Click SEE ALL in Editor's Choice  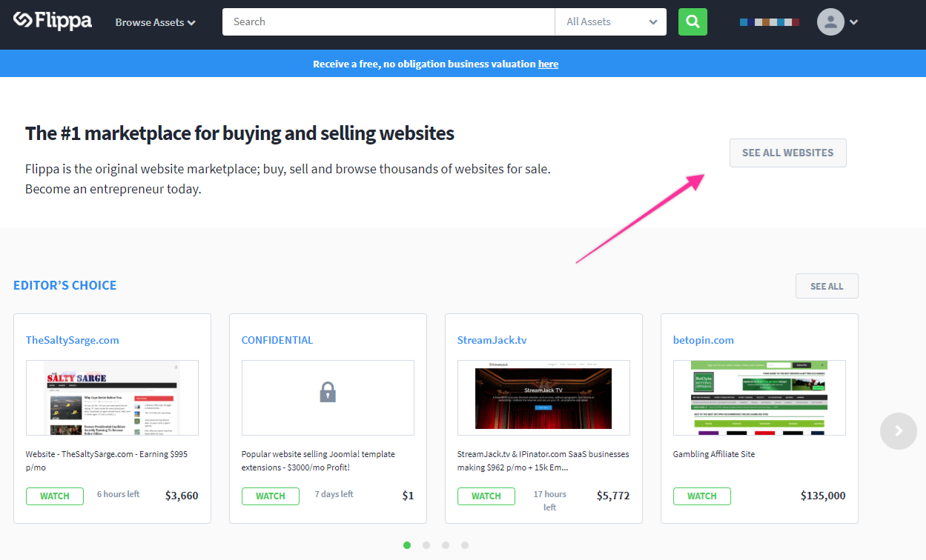pyautogui.click(x=827, y=286)
